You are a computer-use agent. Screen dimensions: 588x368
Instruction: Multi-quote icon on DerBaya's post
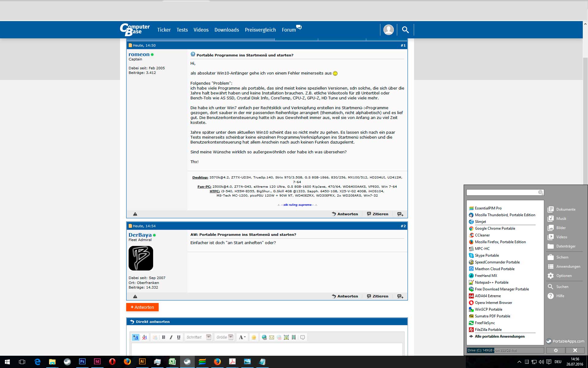tap(400, 296)
